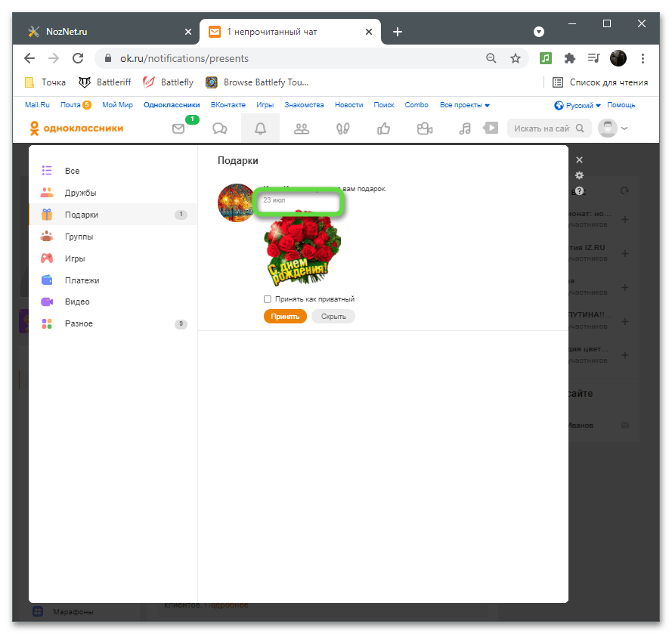Expand the 'Все проекты' dropdown

(x=465, y=105)
